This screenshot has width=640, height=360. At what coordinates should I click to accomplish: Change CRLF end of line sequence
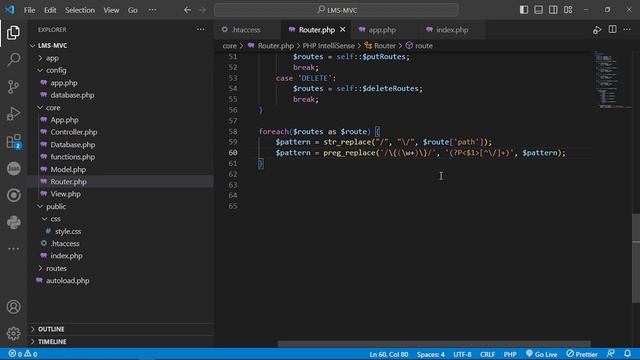pyautogui.click(x=487, y=354)
